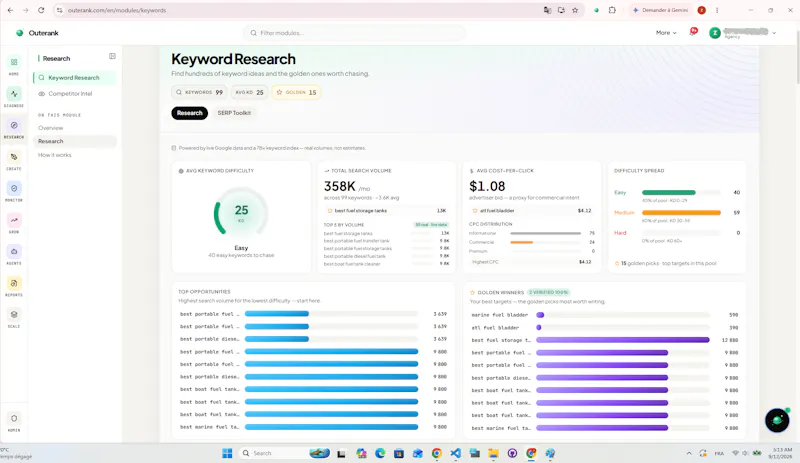Expand the More dropdown in header
The width and height of the screenshot is (800, 463).
666,33
